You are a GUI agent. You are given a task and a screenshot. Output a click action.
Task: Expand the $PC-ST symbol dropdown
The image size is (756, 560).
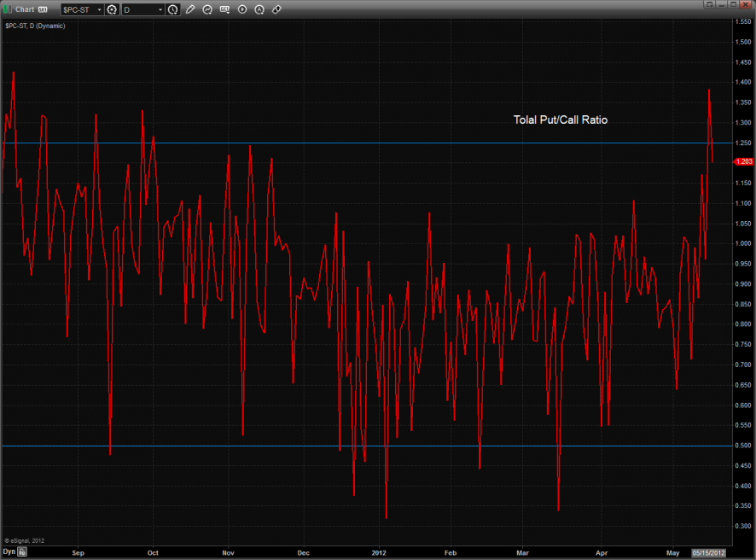click(x=97, y=9)
